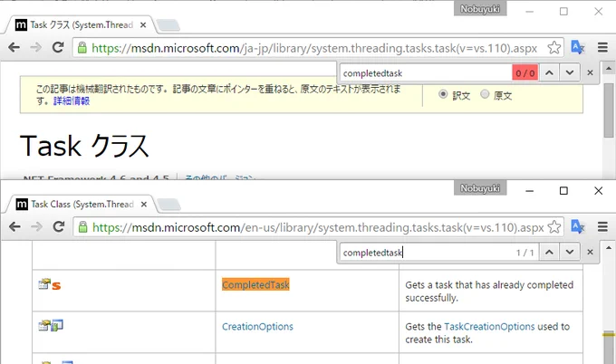Open Chrome menu in the en-us window
This screenshot has width=616, height=364.
tap(602, 226)
